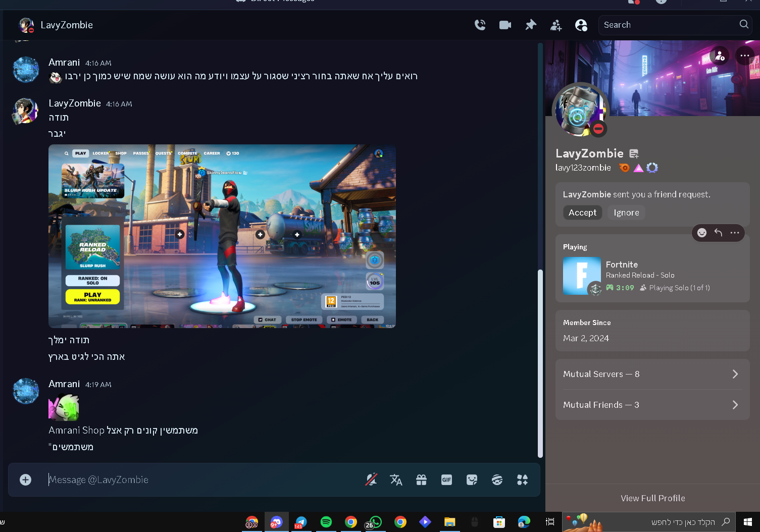Start a voice call with LavyZombie
Screen dimensions: 760x532
480,25
